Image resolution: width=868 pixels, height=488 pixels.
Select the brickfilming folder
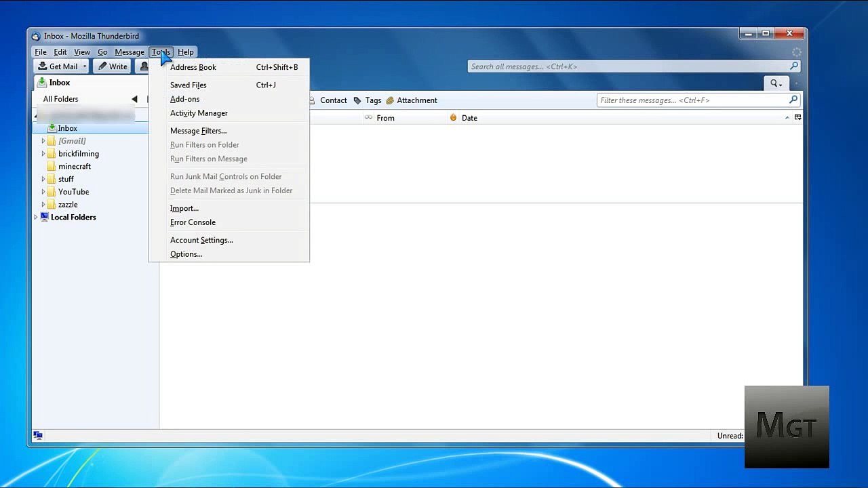pyautogui.click(x=79, y=154)
